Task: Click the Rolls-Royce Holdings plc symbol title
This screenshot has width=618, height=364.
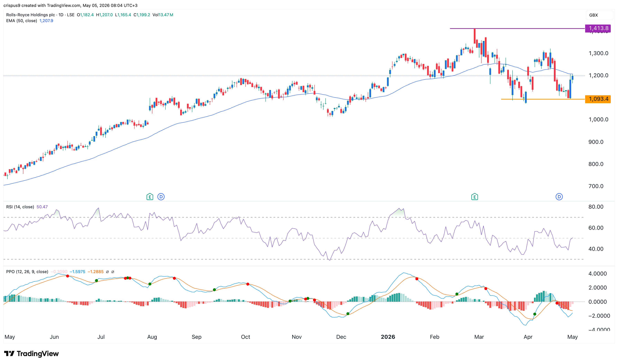Action: 30,15
